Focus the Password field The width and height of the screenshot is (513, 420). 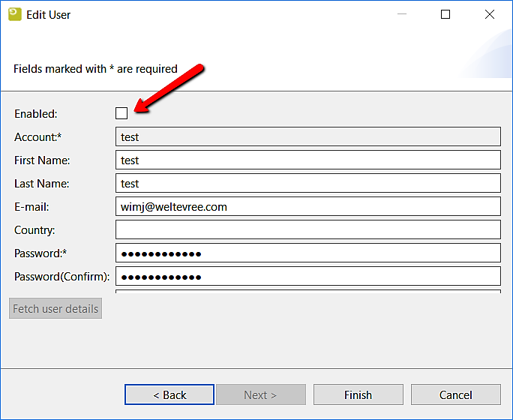click(x=307, y=253)
